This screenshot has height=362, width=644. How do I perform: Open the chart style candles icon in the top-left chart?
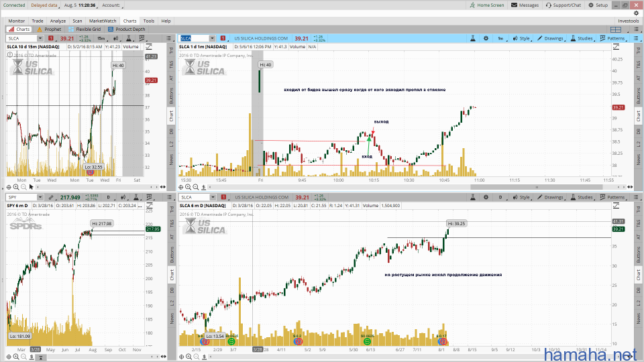pyautogui.click(x=116, y=38)
